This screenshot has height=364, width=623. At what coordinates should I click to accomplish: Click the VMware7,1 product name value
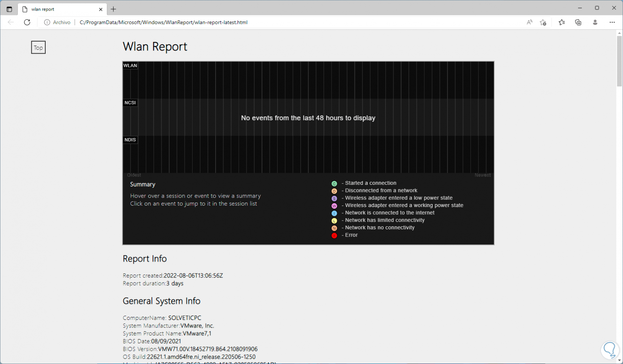[x=197, y=334]
